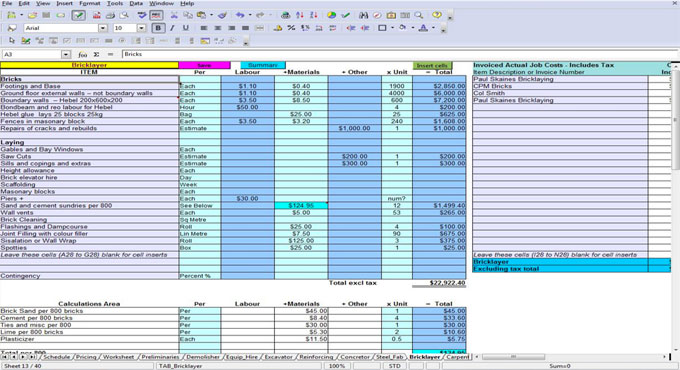The width and height of the screenshot is (680, 370).
Task: Open the Name Box dropdown beside A3
Action: [x=66, y=55]
